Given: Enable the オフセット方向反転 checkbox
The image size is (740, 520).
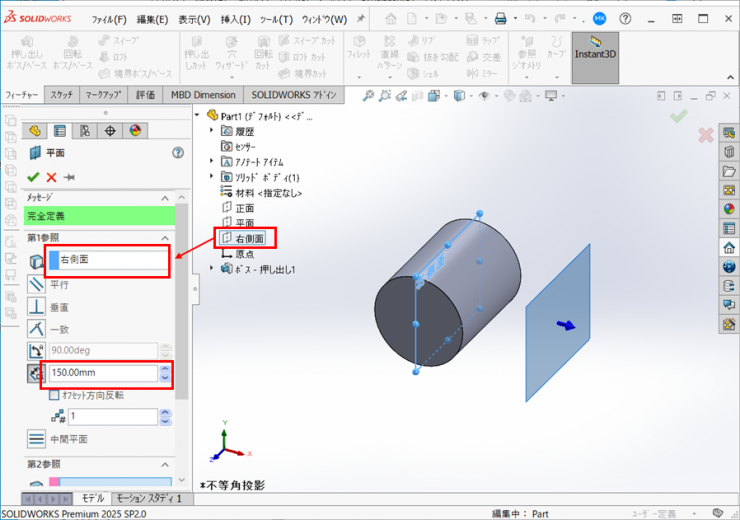Looking at the screenshot, I should click(54, 395).
